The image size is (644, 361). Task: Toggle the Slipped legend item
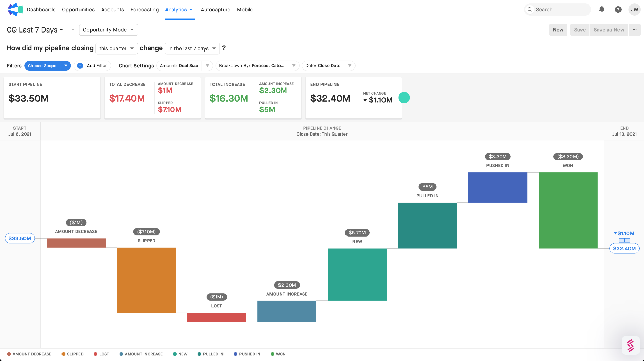click(73, 354)
